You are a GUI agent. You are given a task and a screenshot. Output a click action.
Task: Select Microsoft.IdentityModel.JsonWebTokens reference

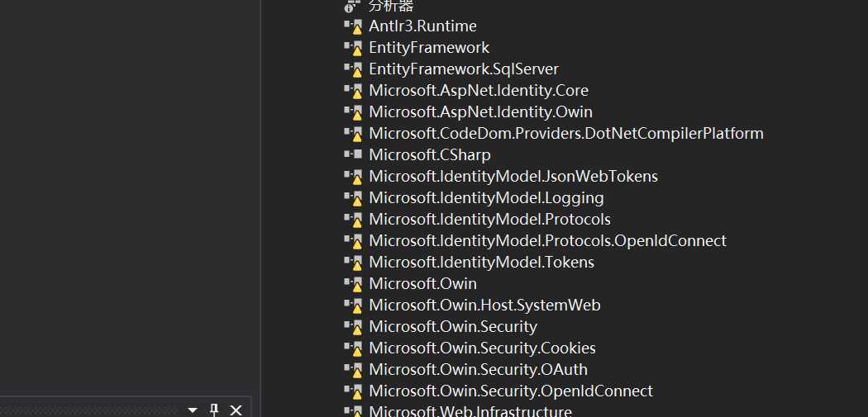coord(513,177)
